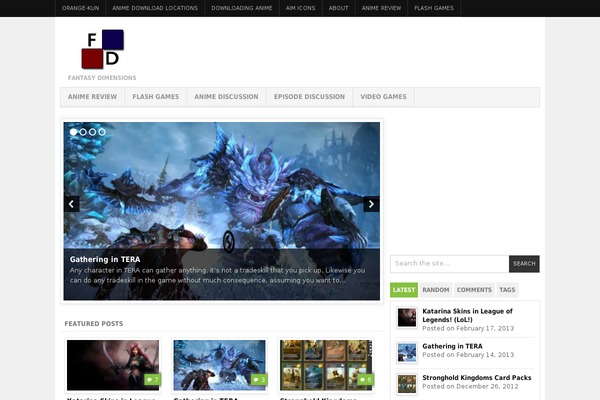The width and height of the screenshot is (600, 400).
Task: Click Posted on February 14, 2013 date
Action: point(468,355)
